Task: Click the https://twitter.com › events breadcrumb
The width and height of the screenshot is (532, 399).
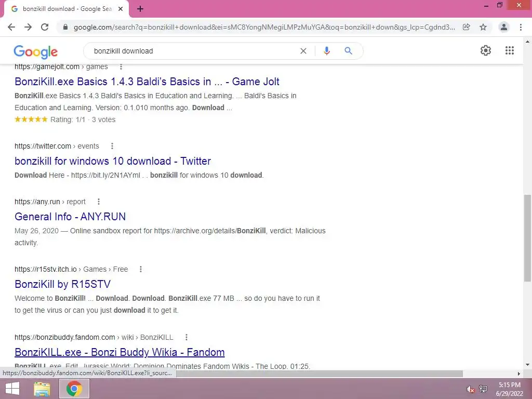Action: click(x=57, y=146)
